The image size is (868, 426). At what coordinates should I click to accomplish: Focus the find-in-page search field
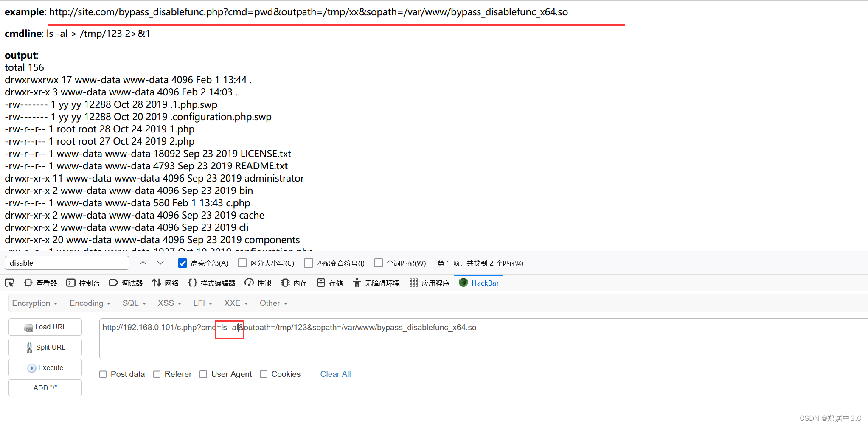(x=67, y=263)
